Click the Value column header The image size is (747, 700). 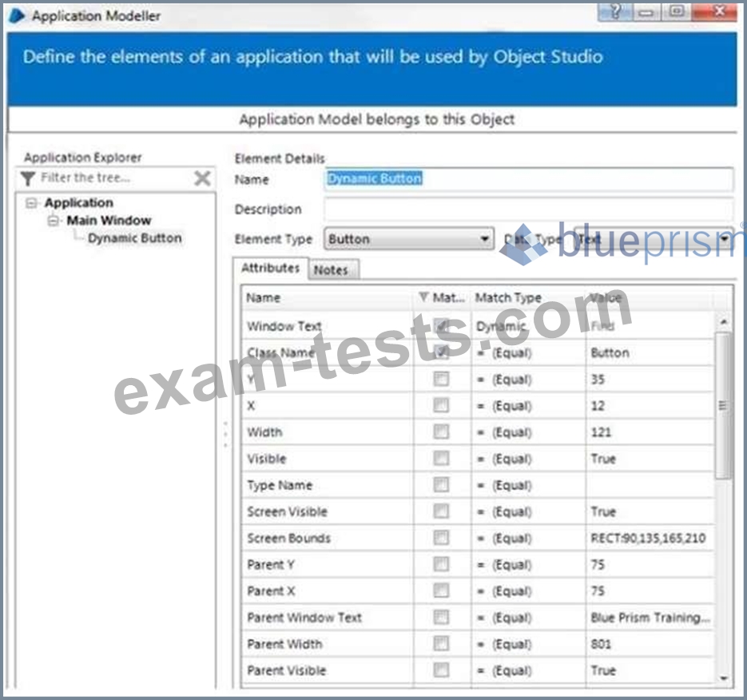click(x=650, y=298)
